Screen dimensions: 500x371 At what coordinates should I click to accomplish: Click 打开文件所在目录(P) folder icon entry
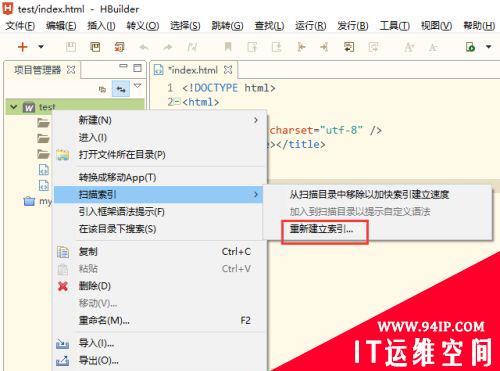coord(122,155)
